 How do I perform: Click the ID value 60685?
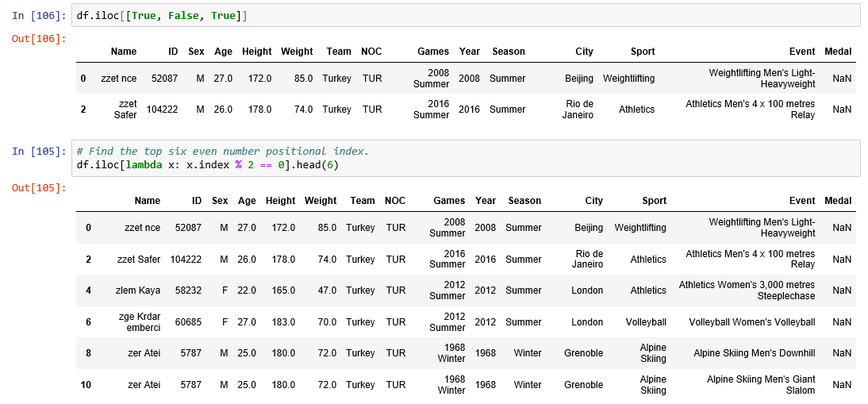pyautogui.click(x=188, y=322)
